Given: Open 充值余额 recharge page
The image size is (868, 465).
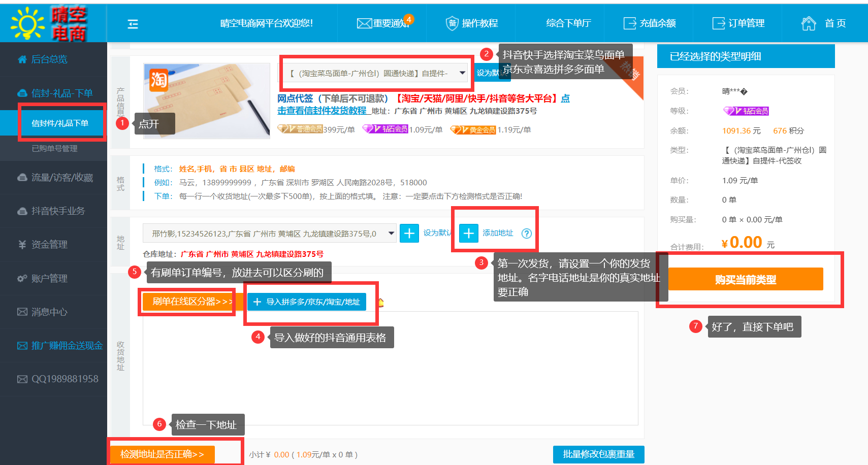Looking at the screenshot, I should pyautogui.click(x=650, y=23).
